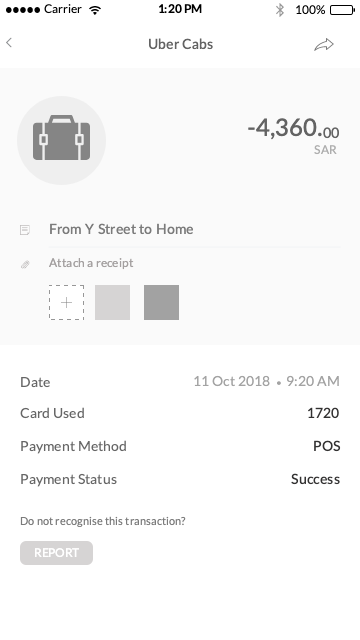Go back using the left chevron
Screen dimensions: 360x640
click(x=9, y=42)
